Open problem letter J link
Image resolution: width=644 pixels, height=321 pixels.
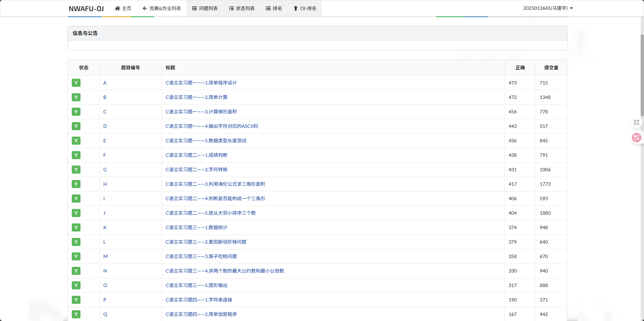pos(104,213)
